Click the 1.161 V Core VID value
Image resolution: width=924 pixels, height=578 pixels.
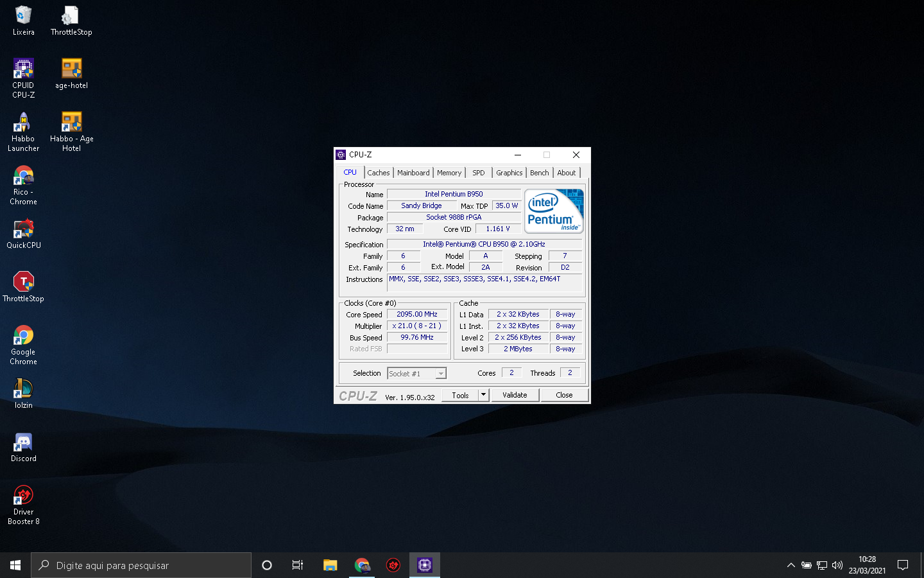click(x=498, y=229)
